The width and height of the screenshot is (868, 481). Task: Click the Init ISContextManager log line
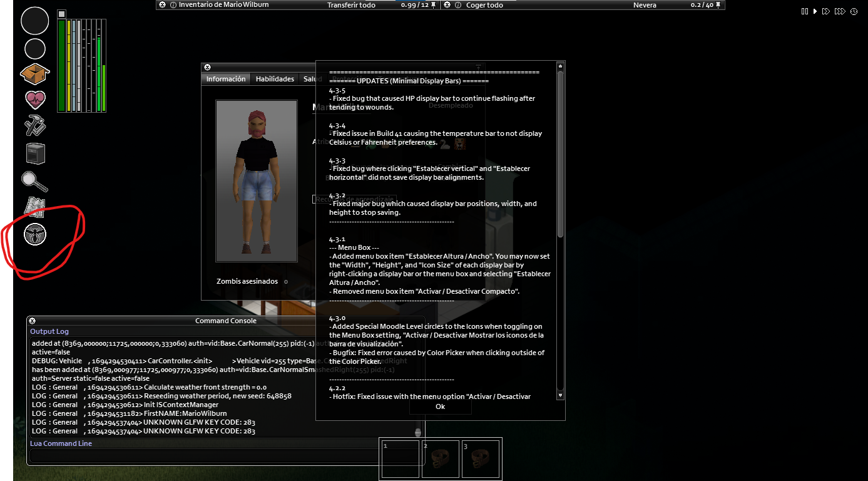125,405
